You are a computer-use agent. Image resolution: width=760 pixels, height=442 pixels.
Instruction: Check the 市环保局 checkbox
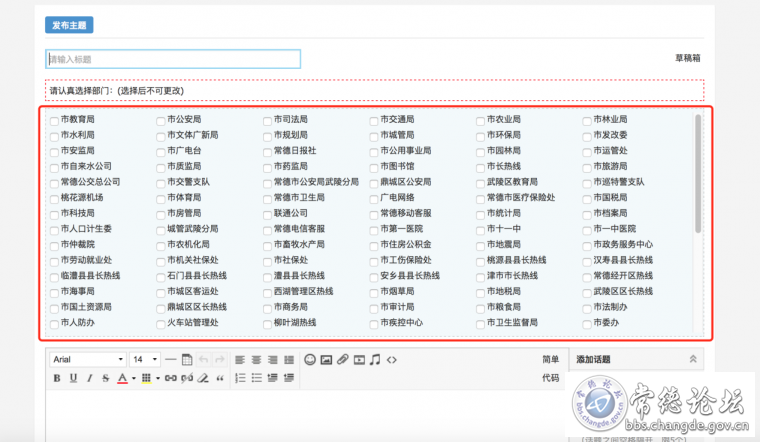coord(480,137)
